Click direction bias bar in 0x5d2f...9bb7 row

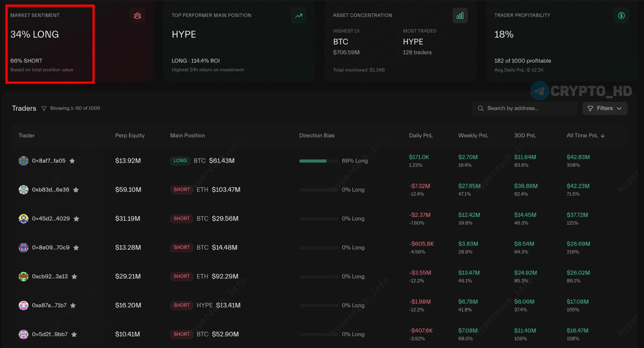(319, 334)
